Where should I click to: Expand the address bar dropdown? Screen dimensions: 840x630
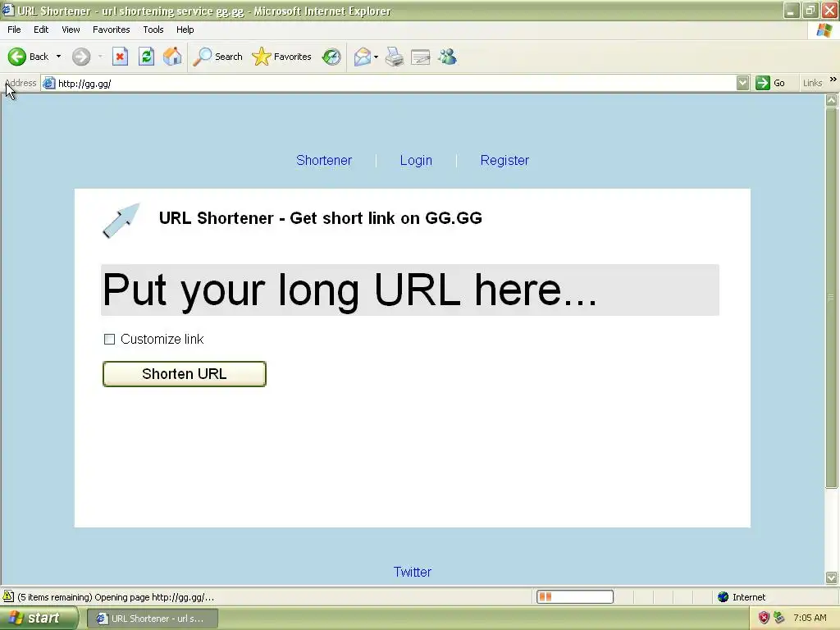point(742,83)
